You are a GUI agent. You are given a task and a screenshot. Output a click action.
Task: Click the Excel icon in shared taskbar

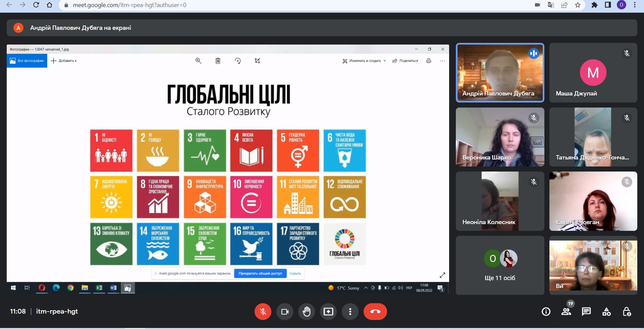(99, 288)
